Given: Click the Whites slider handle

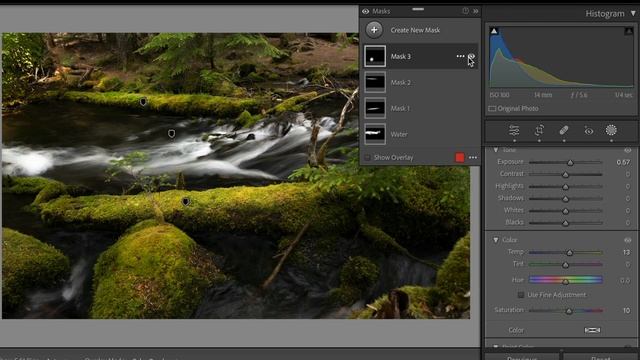Looking at the screenshot, I should (565, 211).
